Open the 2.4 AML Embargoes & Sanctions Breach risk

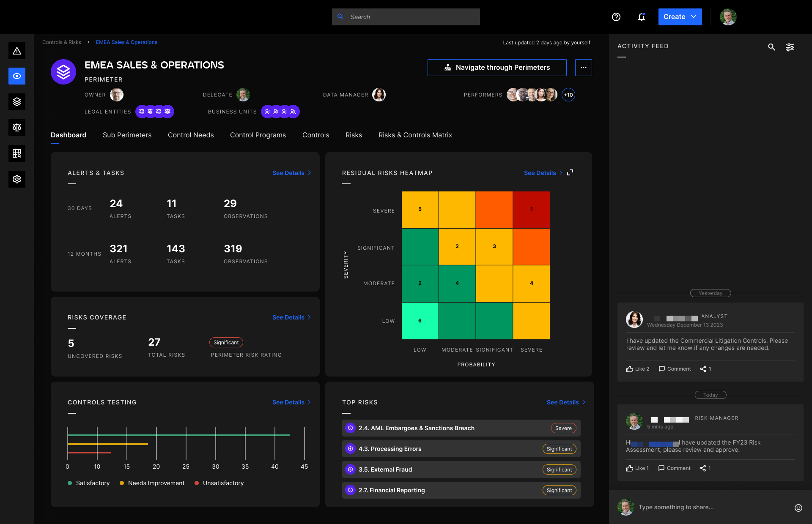pyautogui.click(x=461, y=428)
